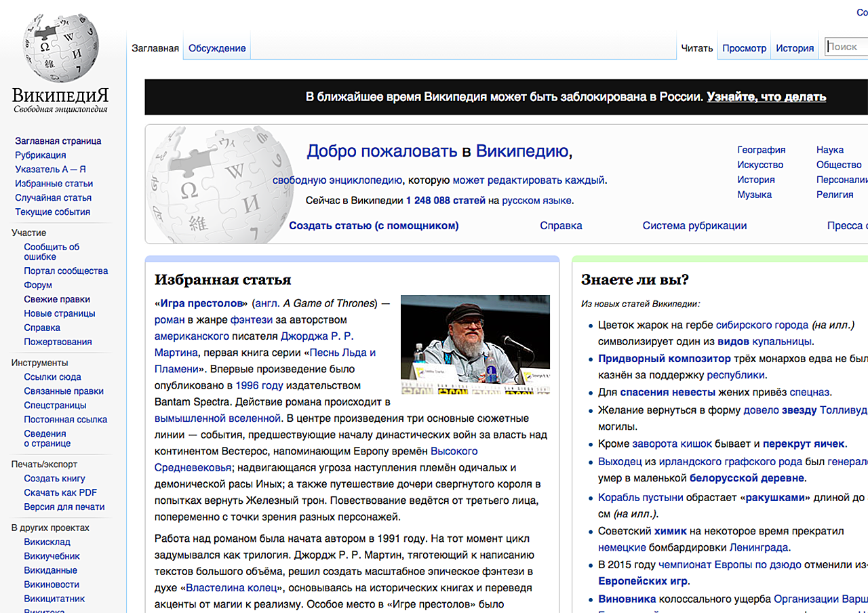The image size is (868, 613).
Task: Open Портал сообщества
Action: pyautogui.click(x=66, y=271)
